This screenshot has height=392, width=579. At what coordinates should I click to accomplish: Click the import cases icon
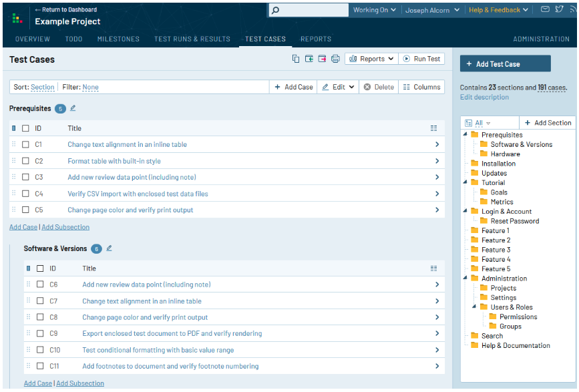[309, 59]
